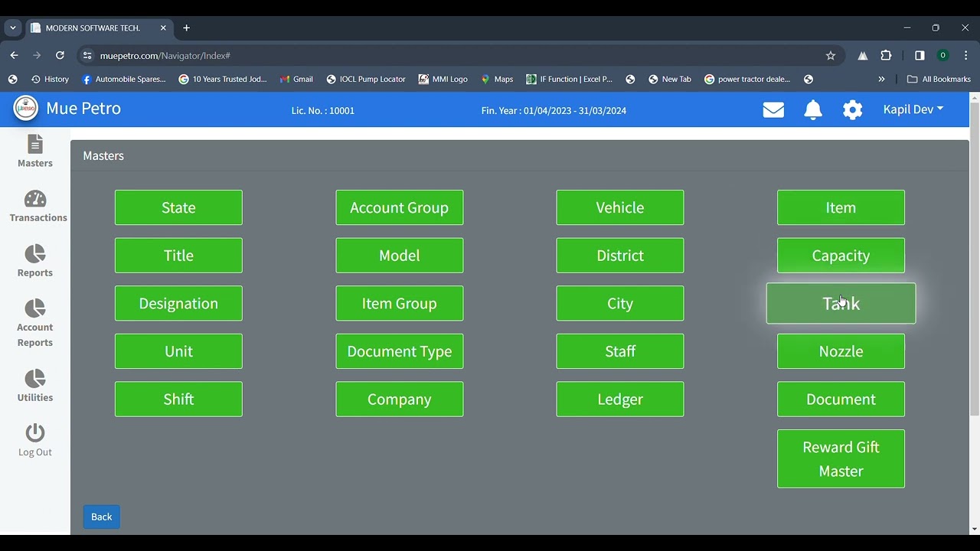Open the Model master
The height and width of the screenshot is (551, 980).
[x=400, y=256]
